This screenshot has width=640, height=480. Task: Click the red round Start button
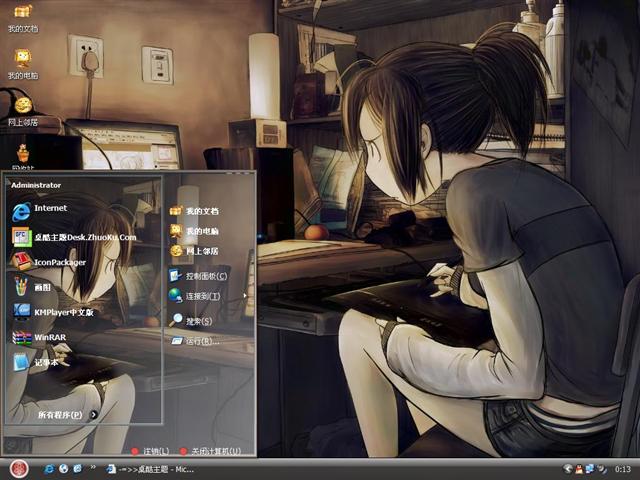pos(19,468)
